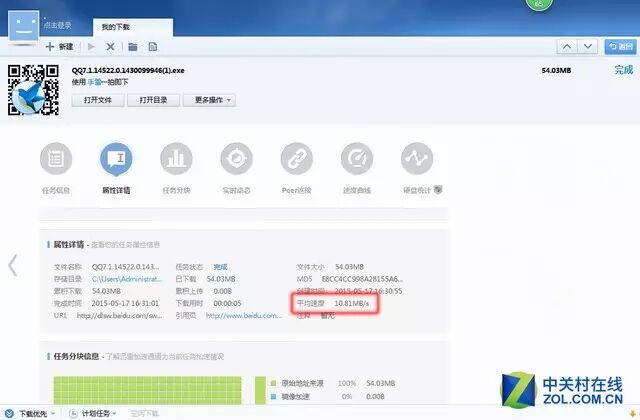The width and height of the screenshot is (640, 420).
Task: Click the 空闲下载 idle download item
Action: coord(144,413)
